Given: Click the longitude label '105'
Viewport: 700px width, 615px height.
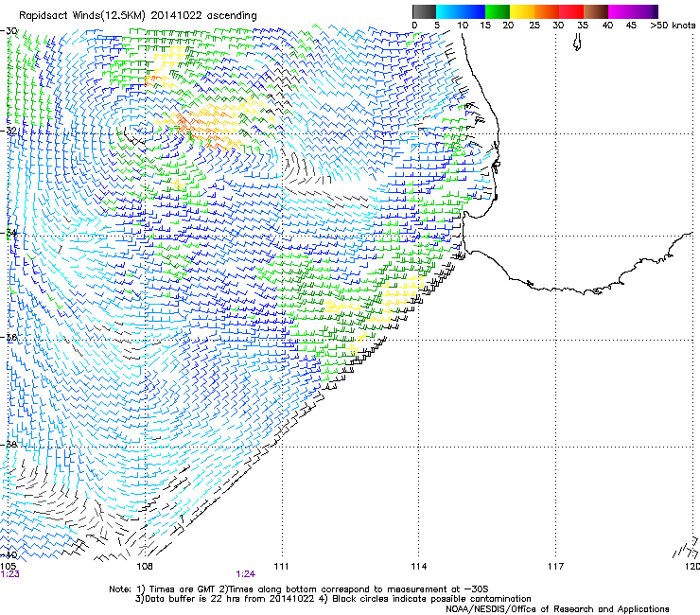Looking at the screenshot, I should (x=8, y=567).
